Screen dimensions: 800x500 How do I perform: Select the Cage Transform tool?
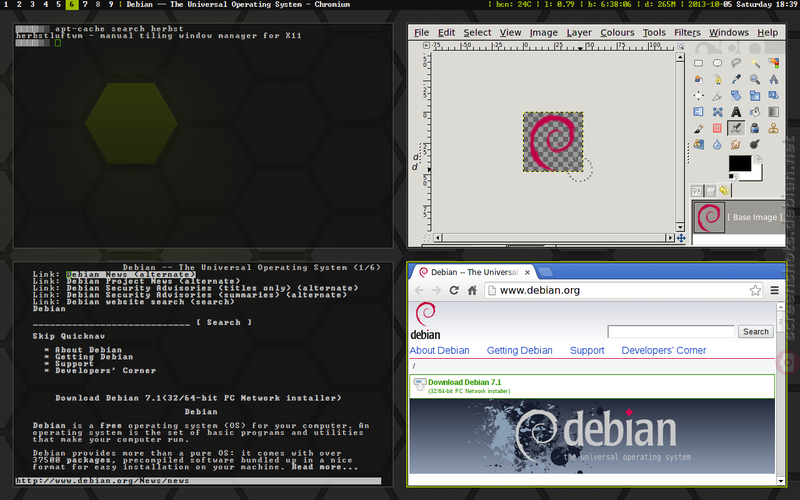[x=717, y=112]
